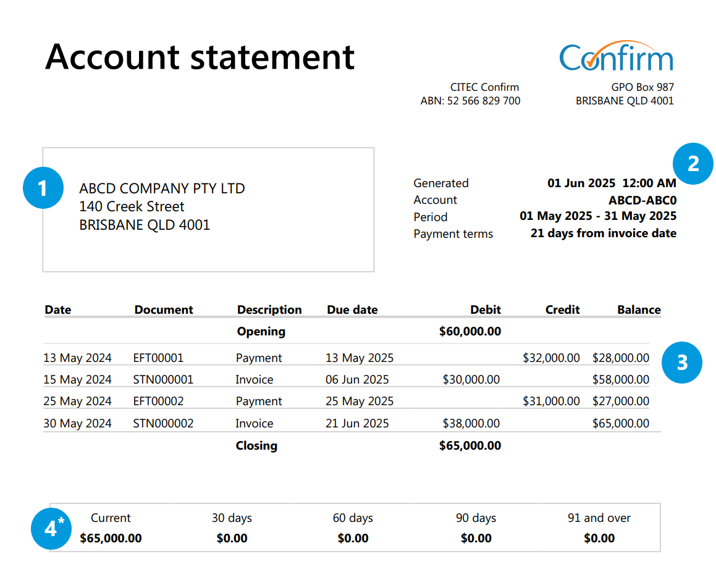Viewport: 716px width, 588px height.
Task: Click the 'Balance' column header
Action: [639, 310]
